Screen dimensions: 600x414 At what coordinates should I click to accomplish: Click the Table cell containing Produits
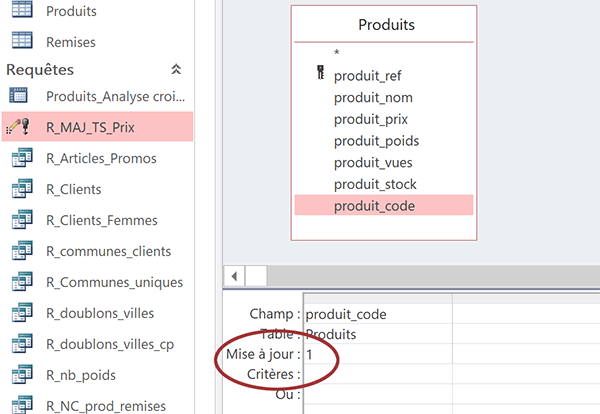[x=378, y=334]
